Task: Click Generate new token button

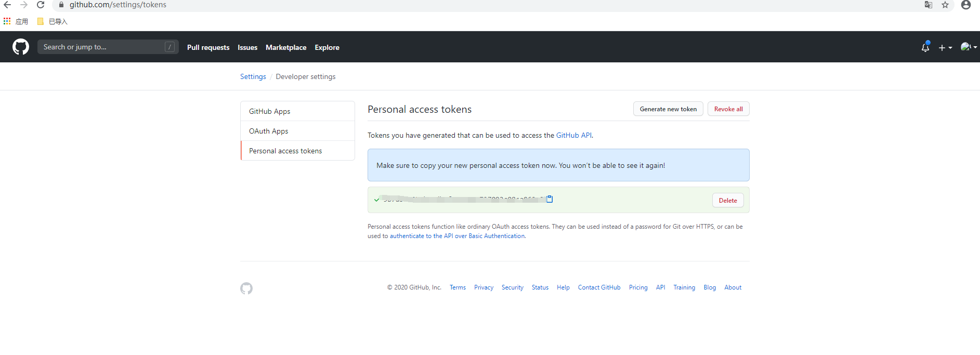Action: coord(668,109)
